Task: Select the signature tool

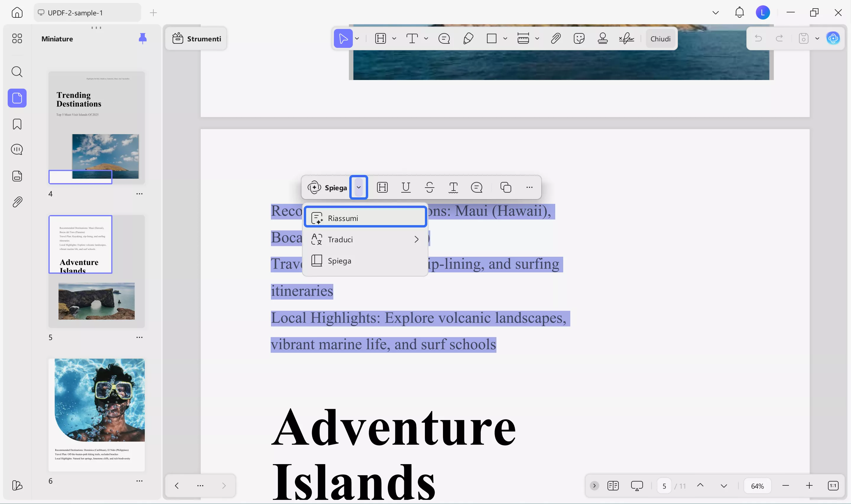Action: point(626,38)
